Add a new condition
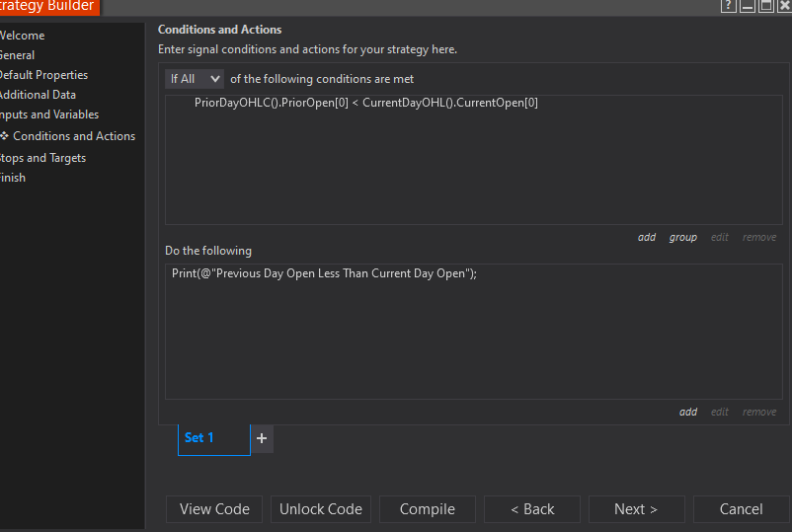Viewport: 792px width, 532px height. [647, 237]
